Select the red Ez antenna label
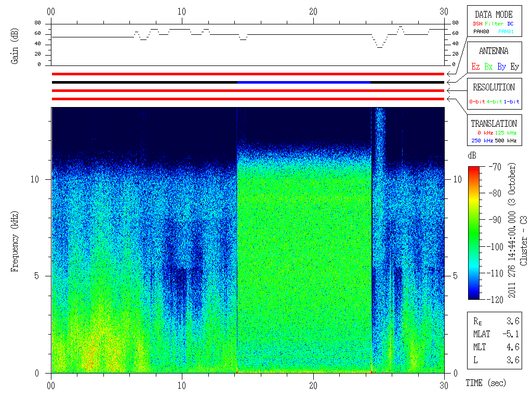Viewport: 532px width, 399px height. coord(475,67)
